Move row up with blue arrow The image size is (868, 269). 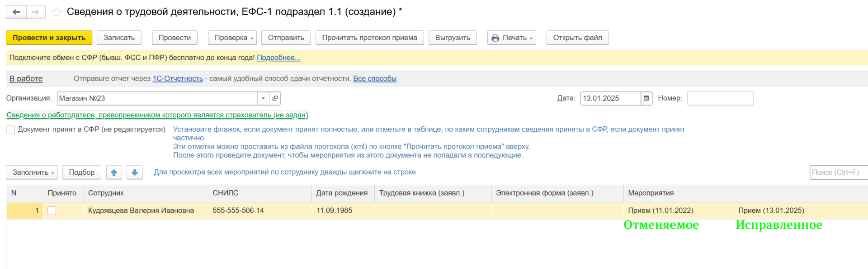tap(114, 173)
